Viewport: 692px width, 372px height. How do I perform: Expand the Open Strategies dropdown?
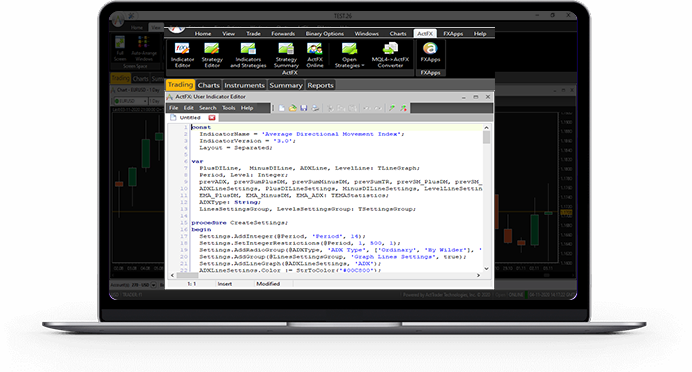click(349, 55)
